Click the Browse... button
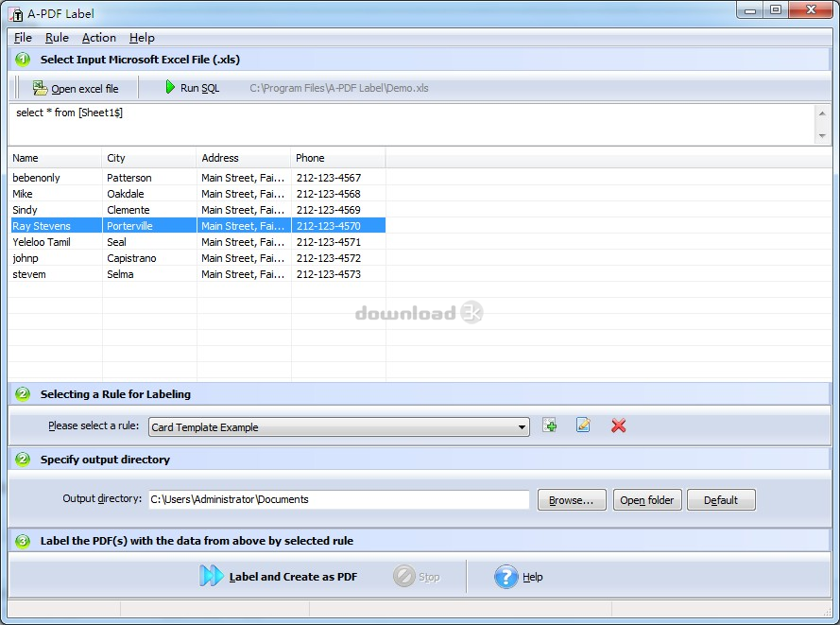 point(572,499)
